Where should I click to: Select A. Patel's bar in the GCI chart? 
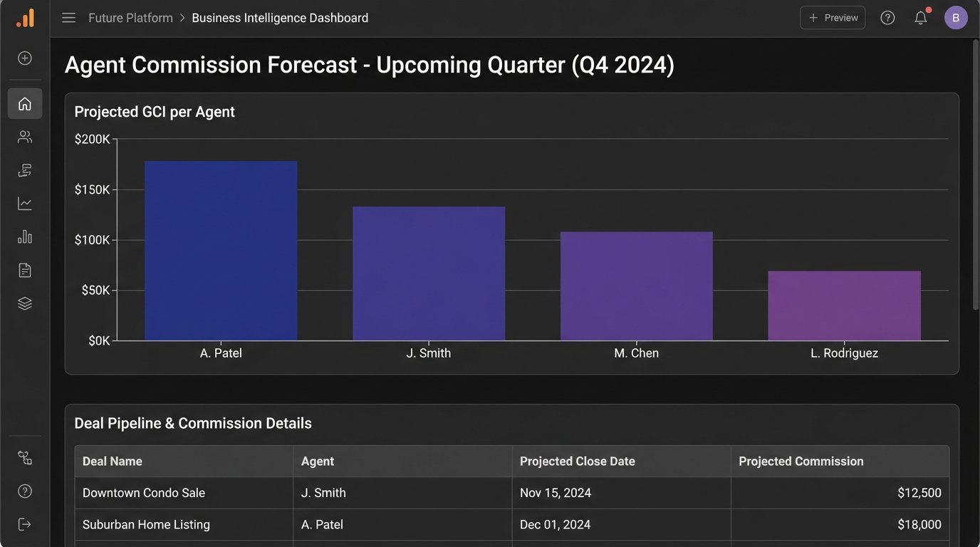click(221, 249)
